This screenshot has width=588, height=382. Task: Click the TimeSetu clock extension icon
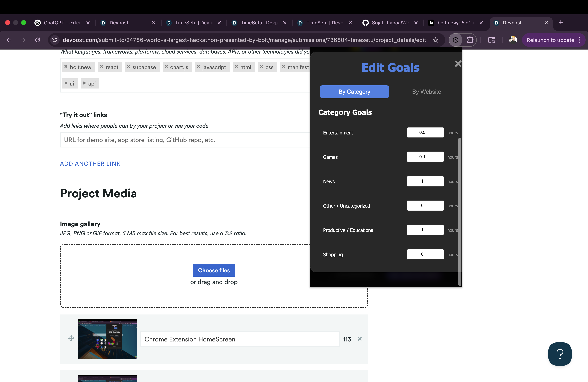pos(455,40)
